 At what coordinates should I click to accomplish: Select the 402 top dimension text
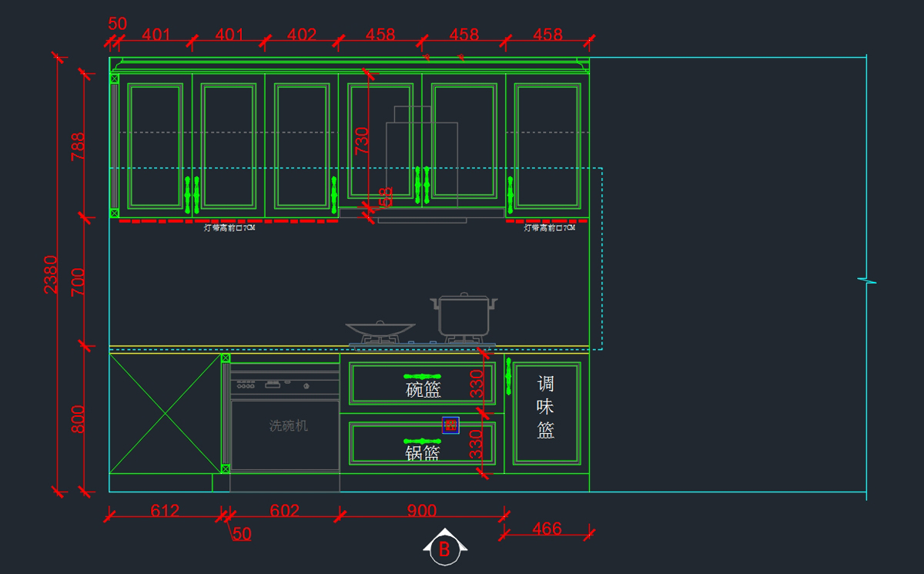pos(301,35)
